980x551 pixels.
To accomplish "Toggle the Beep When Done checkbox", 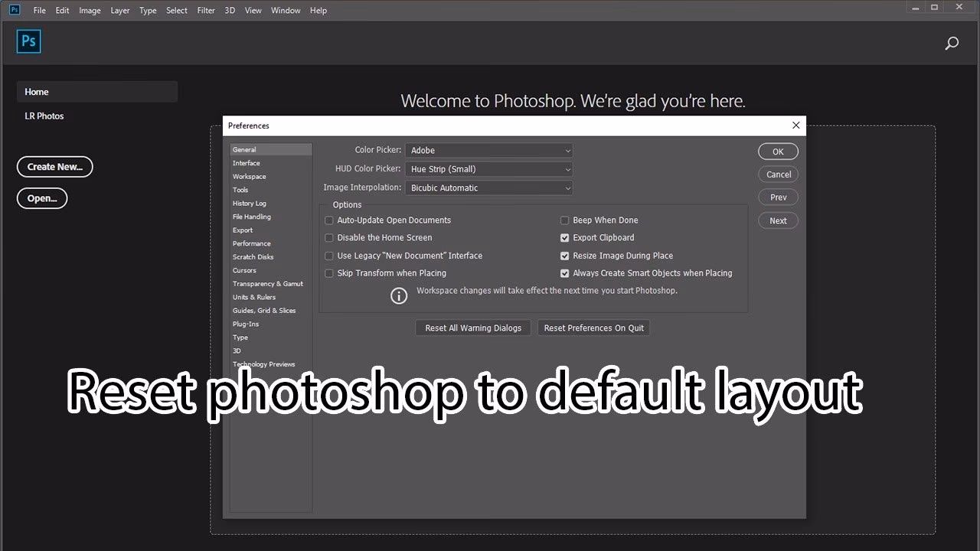I will pyautogui.click(x=564, y=220).
